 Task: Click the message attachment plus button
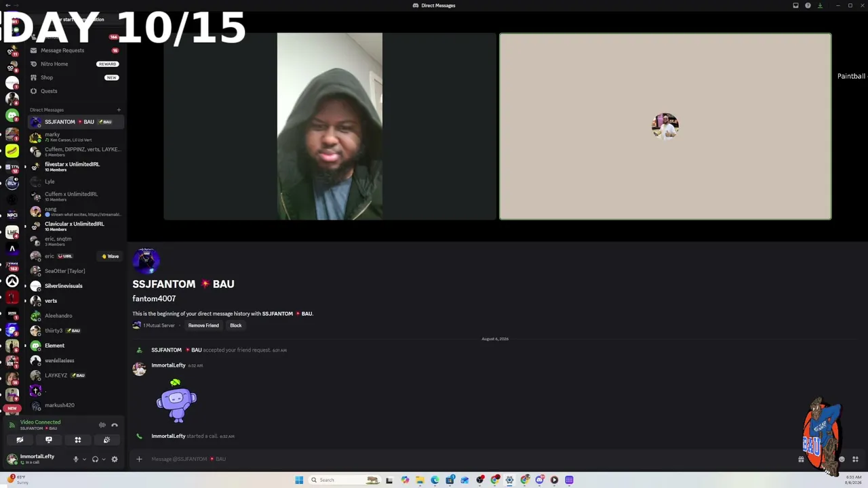pos(139,459)
